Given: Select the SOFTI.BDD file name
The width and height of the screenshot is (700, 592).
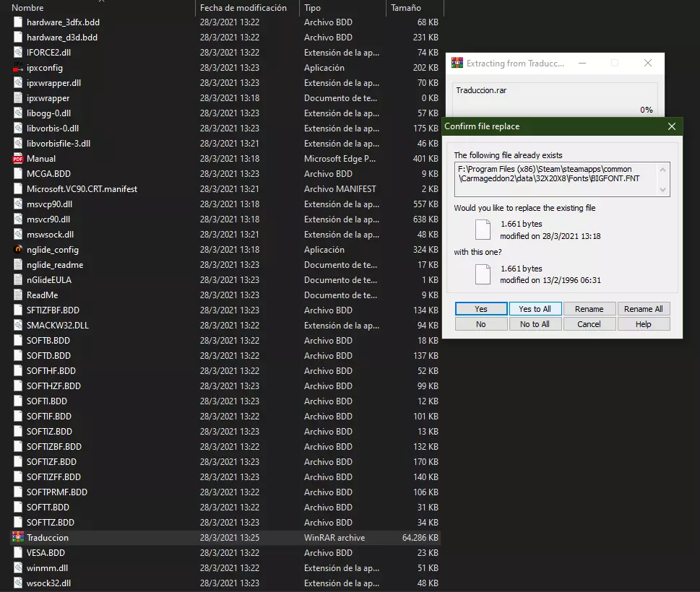Looking at the screenshot, I should (x=47, y=401).
